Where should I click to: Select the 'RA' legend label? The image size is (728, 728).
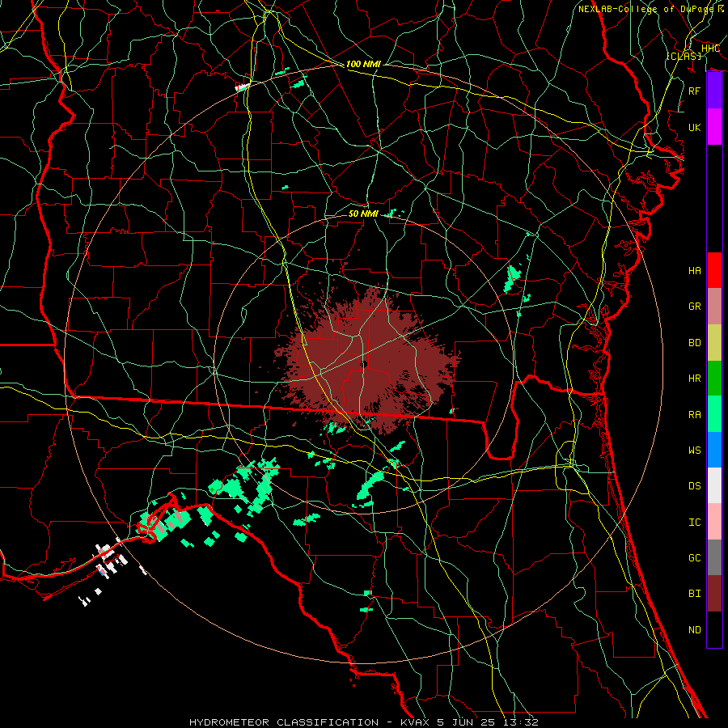[x=694, y=415]
